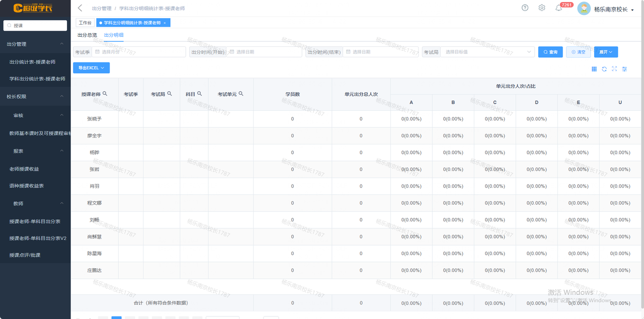Open settings gear icon in header
Viewport: 644px width, 319px height.
(x=542, y=8)
